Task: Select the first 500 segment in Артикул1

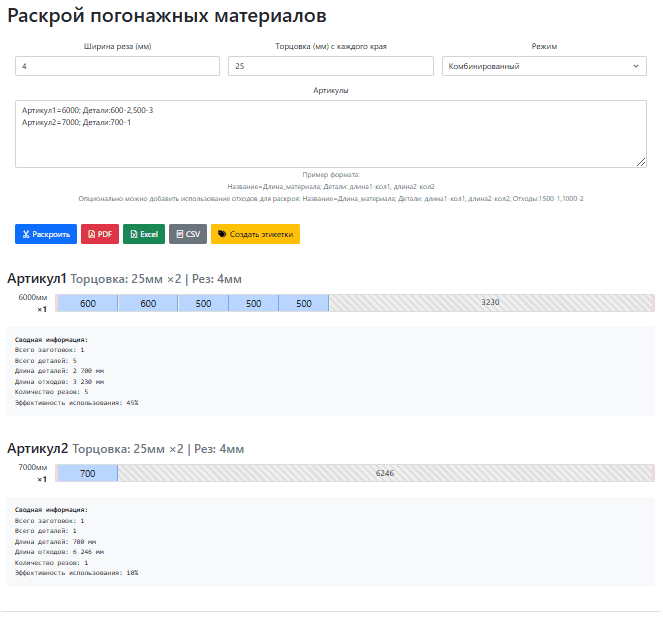Action: point(203,303)
